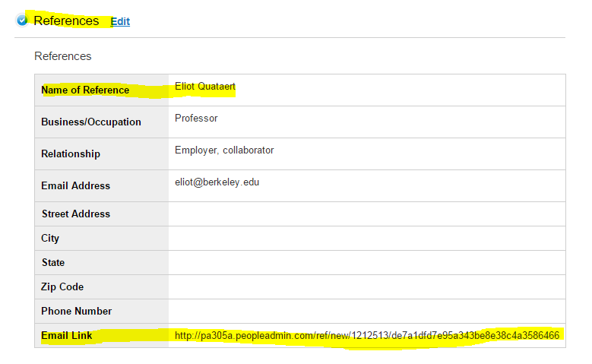This screenshot has width=592, height=364.
Task: Open the Edit link for References
Action: click(120, 21)
